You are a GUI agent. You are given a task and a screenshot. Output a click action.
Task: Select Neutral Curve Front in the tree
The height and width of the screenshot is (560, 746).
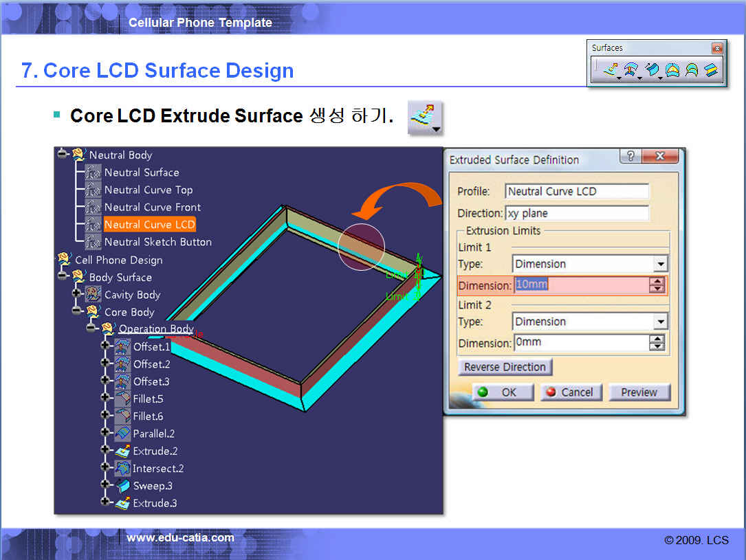coord(152,207)
